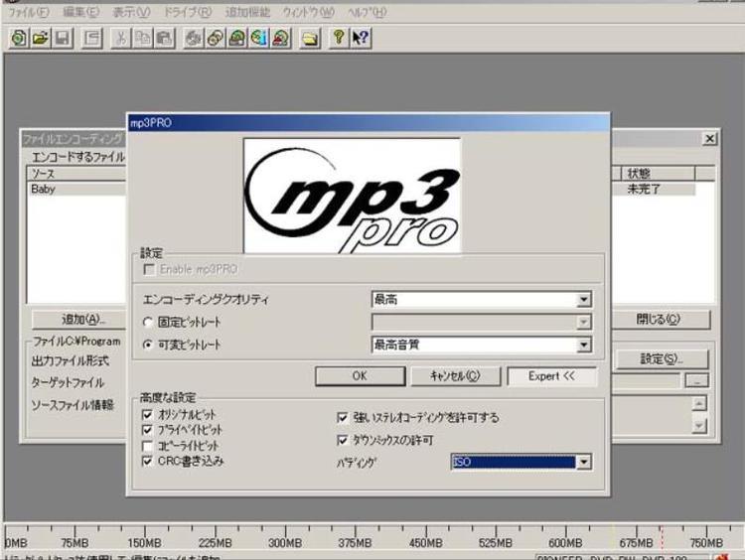The image size is (745, 560).
Task: Click OK in the mp3PRO dialog
Action: tap(361, 376)
